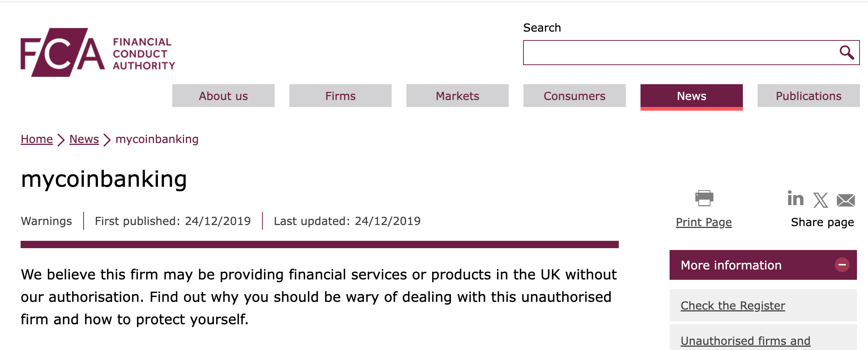Click the FCA logo
The width and height of the screenshot is (868, 350).
98,53
